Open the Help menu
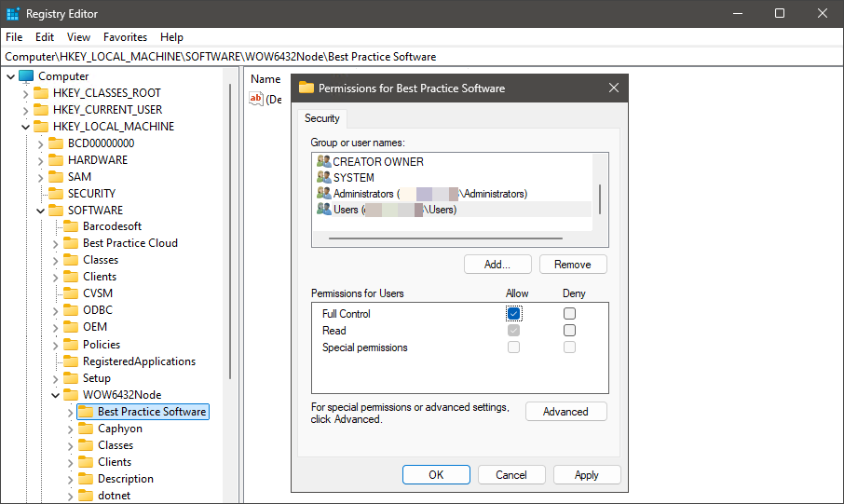Viewport: 844px width, 504px height. click(x=171, y=37)
